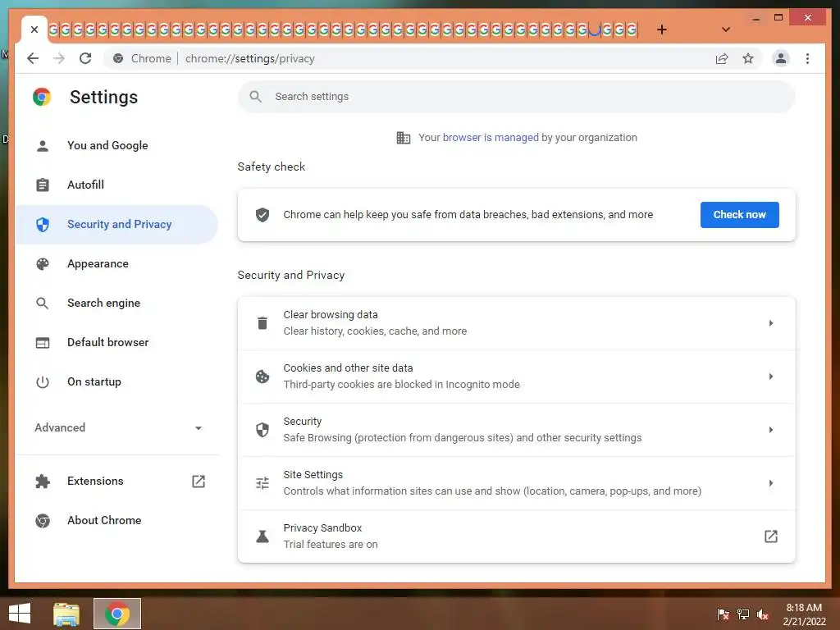The image size is (840, 630).
Task: Click the magnifier icon in search settings
Action: coord(256,97)
